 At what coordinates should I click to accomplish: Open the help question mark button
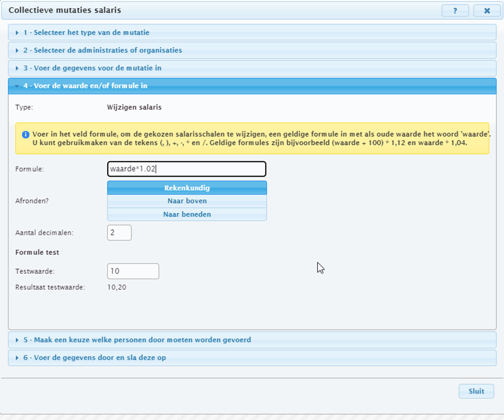pos(455,11)
